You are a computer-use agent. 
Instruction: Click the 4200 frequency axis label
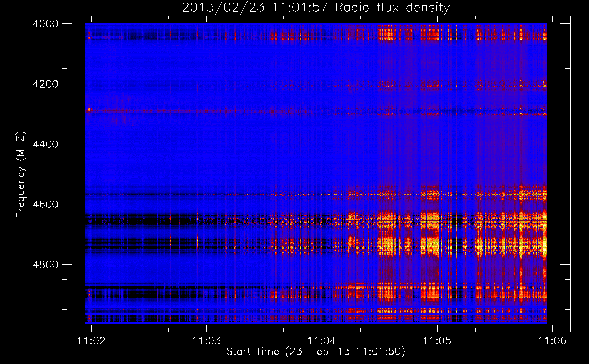45,84
